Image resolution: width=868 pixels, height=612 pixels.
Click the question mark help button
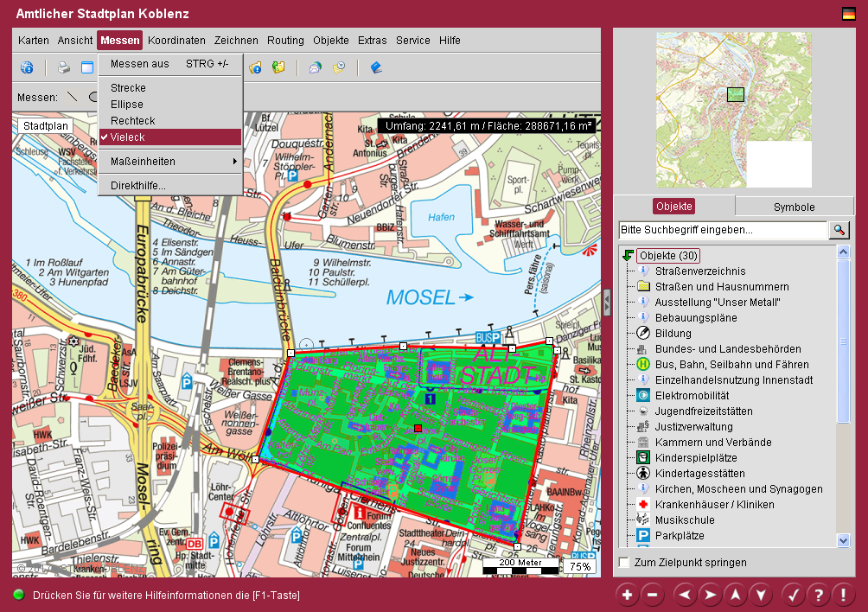817,595
